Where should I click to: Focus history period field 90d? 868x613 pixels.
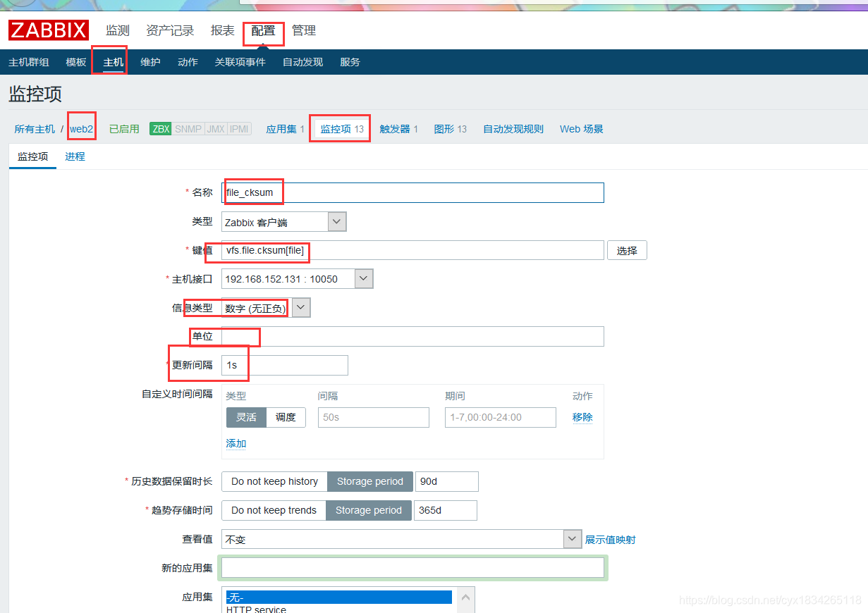[447, 481]
